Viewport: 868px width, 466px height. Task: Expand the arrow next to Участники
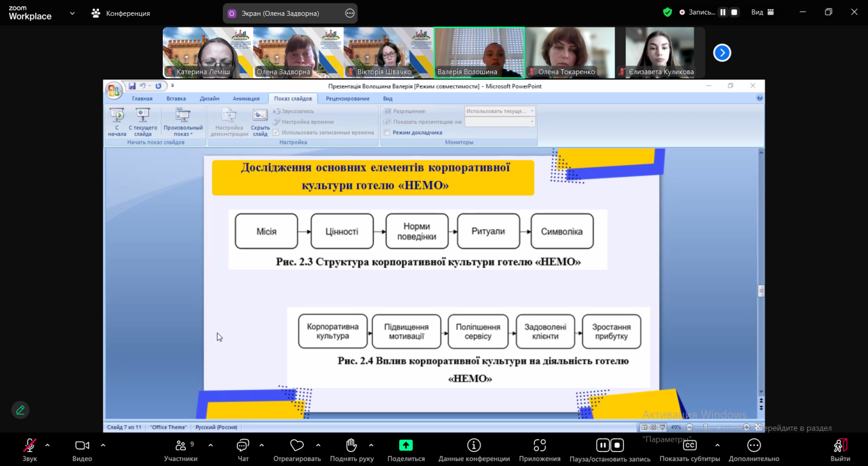coord(210,445)
